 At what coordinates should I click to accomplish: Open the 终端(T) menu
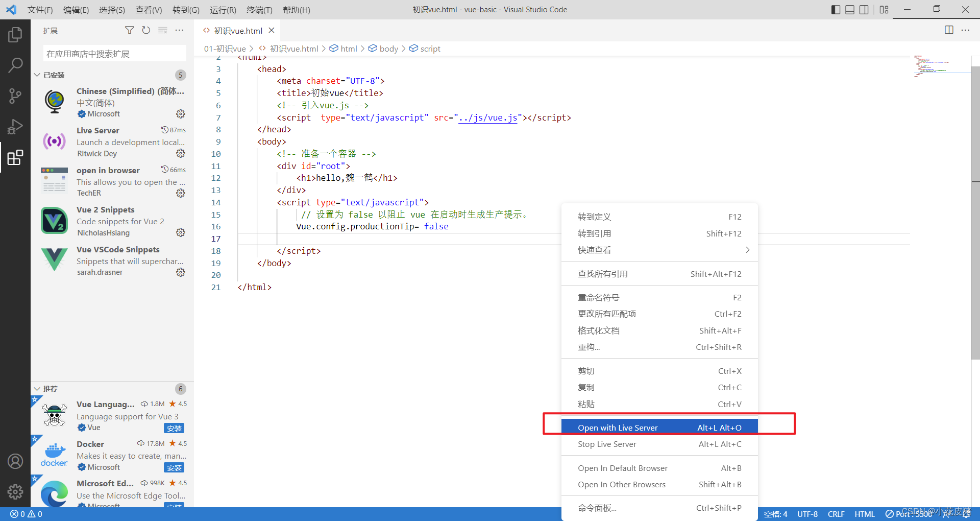[x=259, y=10]
